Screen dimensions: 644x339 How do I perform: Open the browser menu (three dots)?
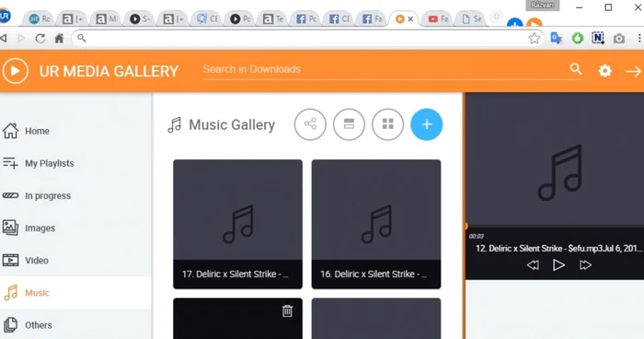point(639,39)
